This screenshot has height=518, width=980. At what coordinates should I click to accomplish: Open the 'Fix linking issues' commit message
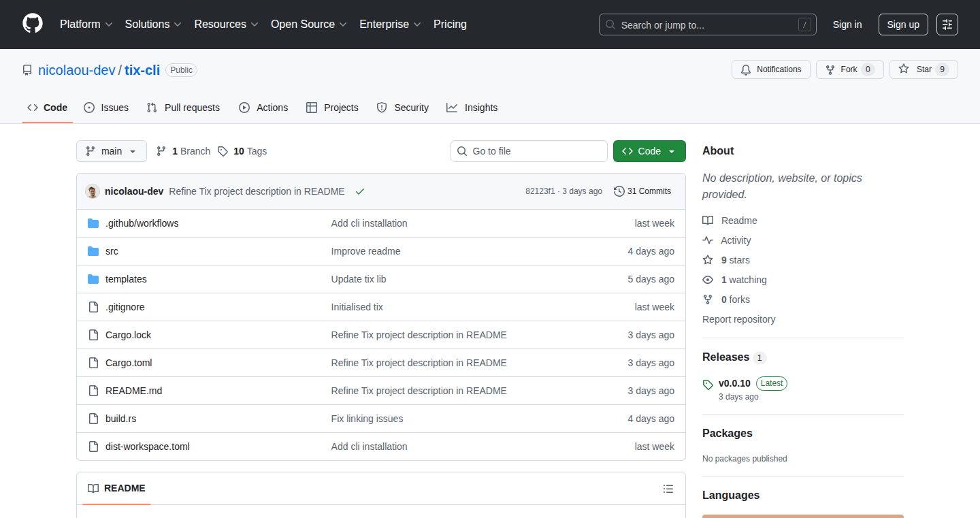(367, 419)
